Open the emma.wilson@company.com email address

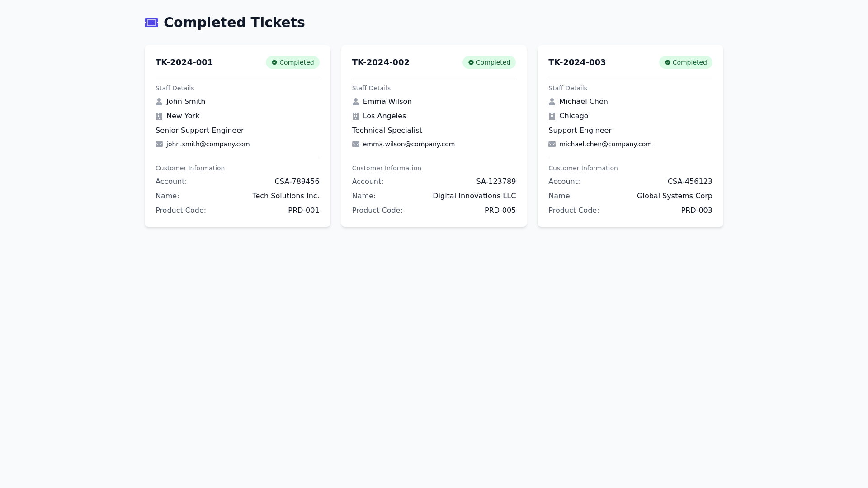[409, 144]
